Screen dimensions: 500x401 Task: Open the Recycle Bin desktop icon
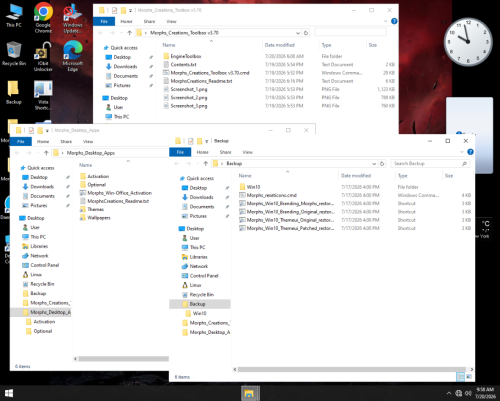point(14,53)
